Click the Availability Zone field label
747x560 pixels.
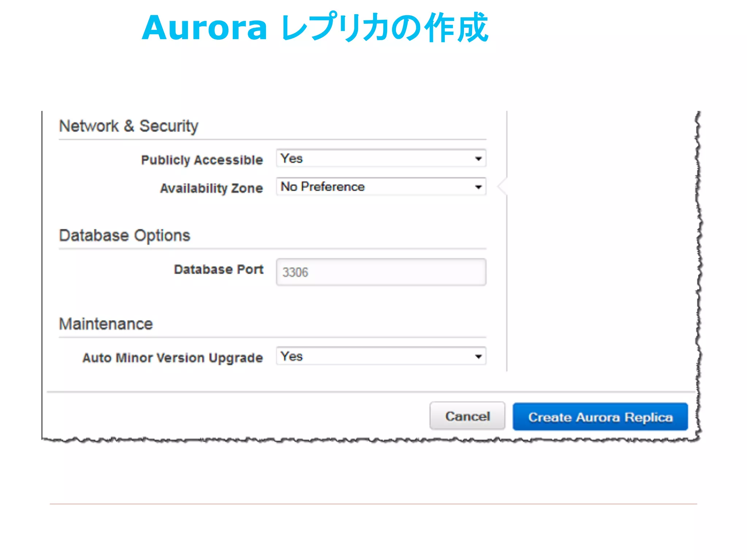[x=211, y=188]
